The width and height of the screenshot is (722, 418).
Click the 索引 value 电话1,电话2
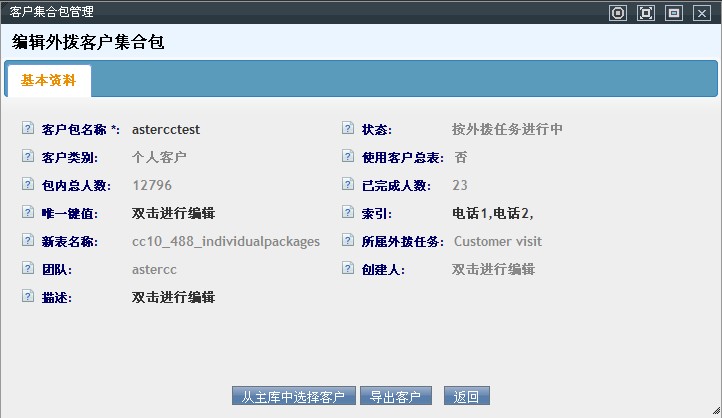pos(492,213)
